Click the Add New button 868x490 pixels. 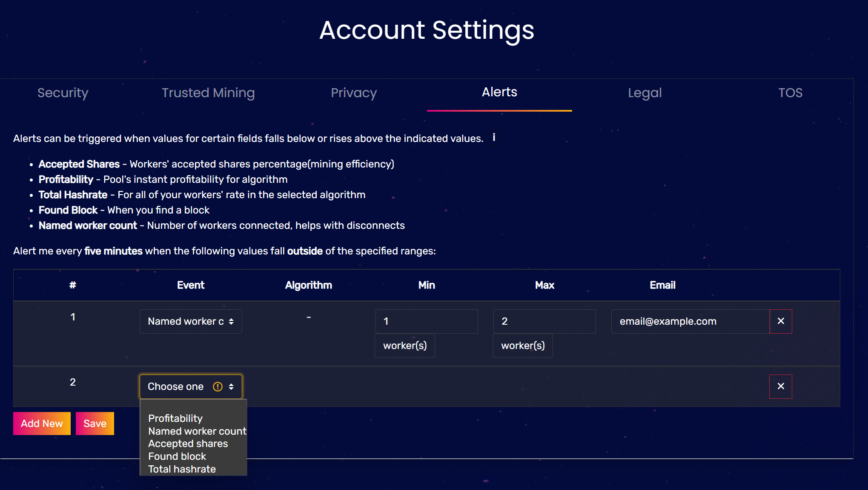pos(42,424)
